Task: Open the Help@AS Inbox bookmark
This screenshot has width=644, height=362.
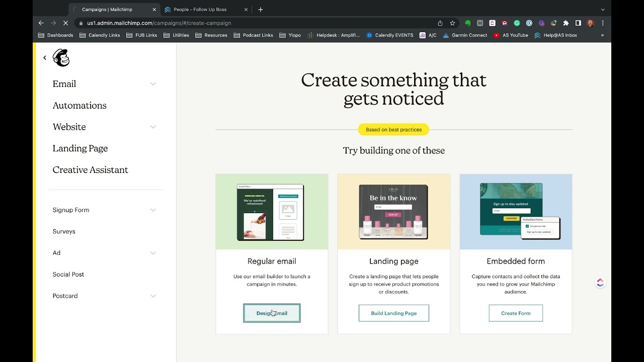Action: point(556,35)
